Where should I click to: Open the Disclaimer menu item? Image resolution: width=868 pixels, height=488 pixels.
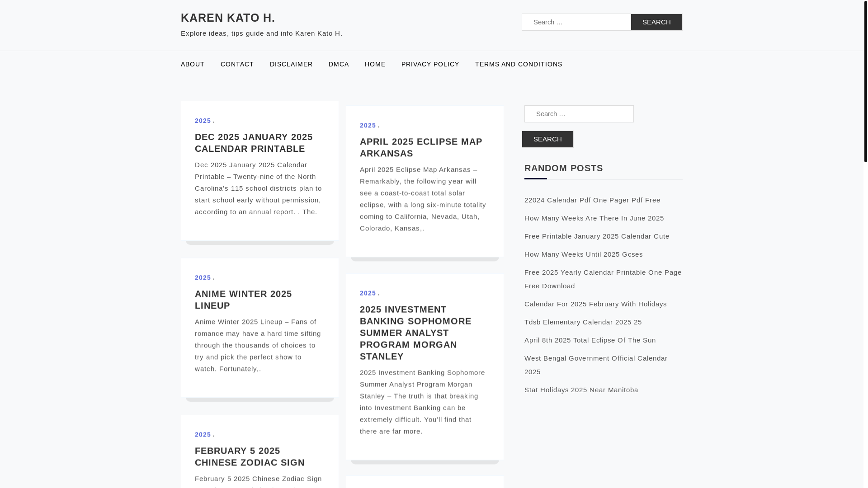tap(291, 64)
